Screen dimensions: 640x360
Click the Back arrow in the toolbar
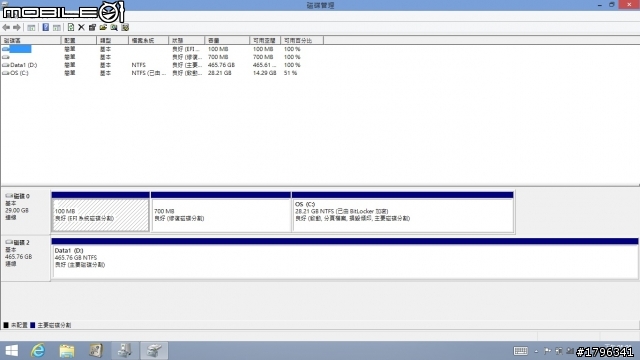click(x=6, y=27)
